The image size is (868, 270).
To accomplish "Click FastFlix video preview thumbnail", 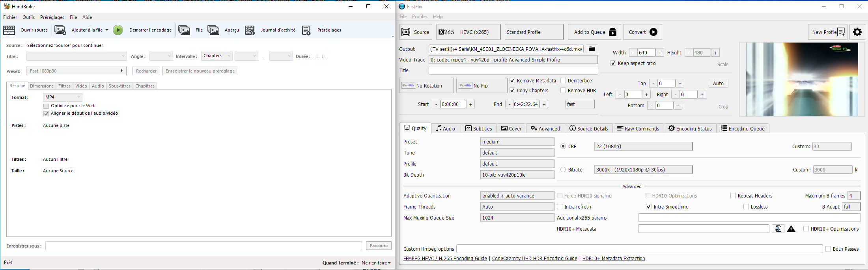I will point(802,79).
